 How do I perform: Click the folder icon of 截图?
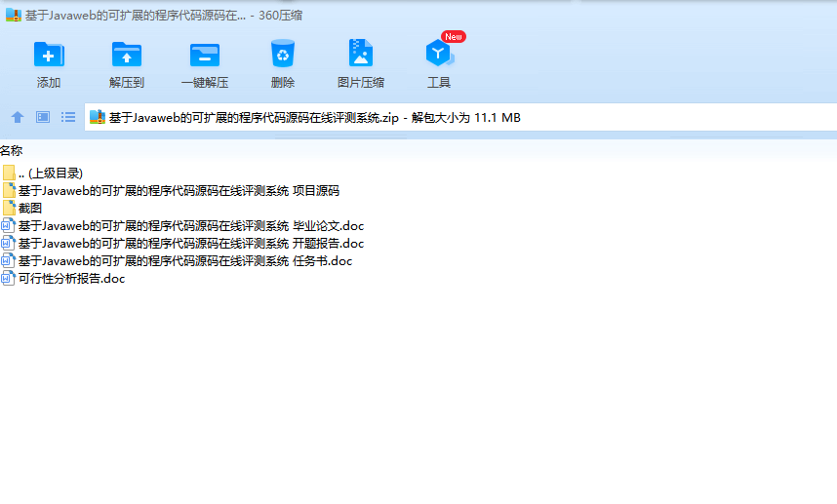click(9, 208)
